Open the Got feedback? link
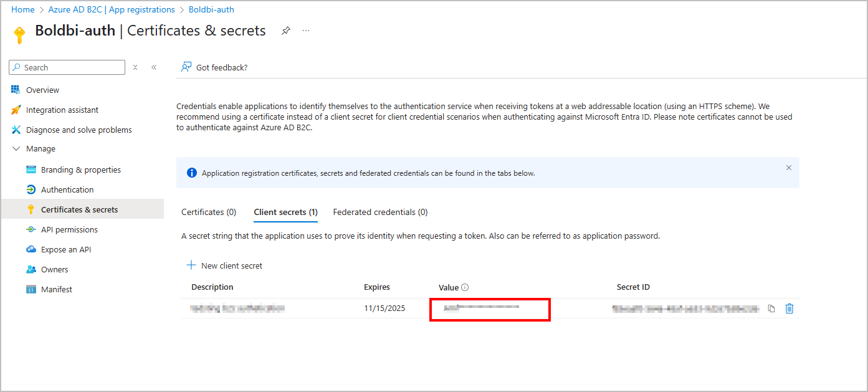Image resolution: width=868 pixels, height=392 pixels. click(221, 67)
